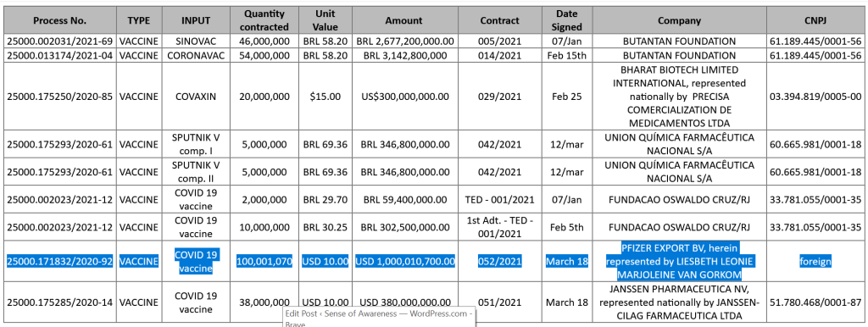Click the Process No. column header

(60, 20)
